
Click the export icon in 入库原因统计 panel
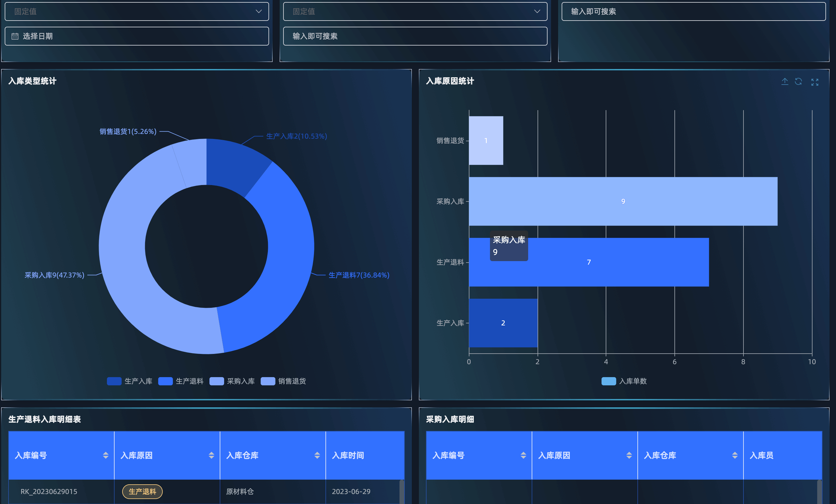[x=784, y=82]
